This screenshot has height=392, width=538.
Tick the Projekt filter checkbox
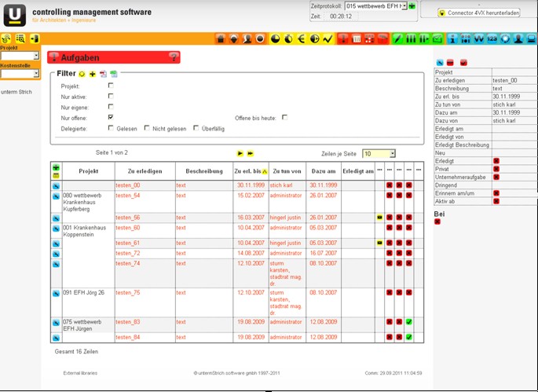[x=111, y=86]
